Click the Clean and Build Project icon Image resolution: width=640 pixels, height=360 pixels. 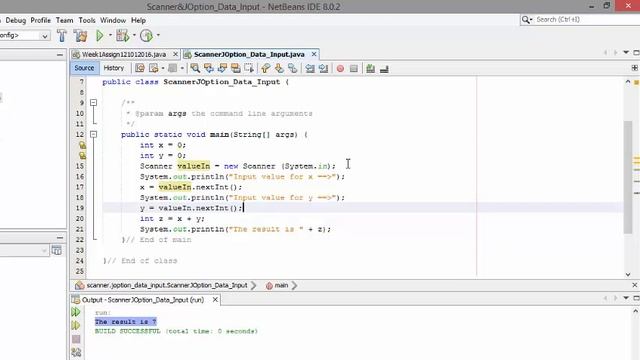(x=80, y=36)
